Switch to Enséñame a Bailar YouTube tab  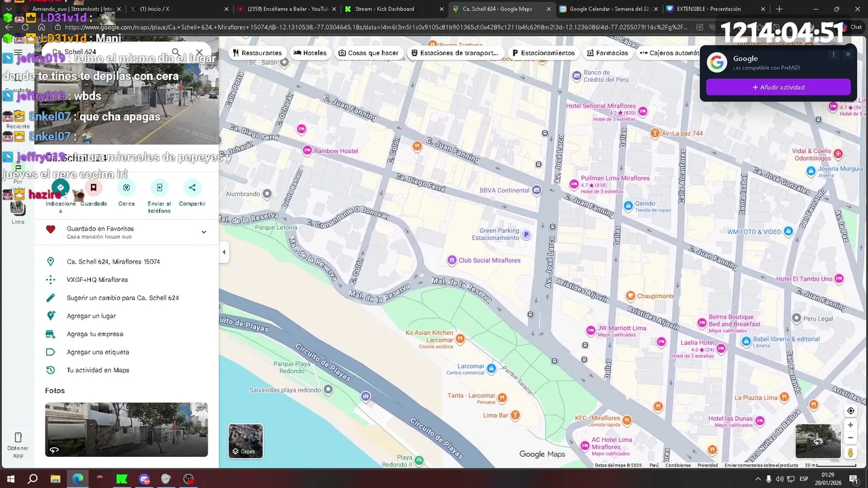click(x=286, y=9)
